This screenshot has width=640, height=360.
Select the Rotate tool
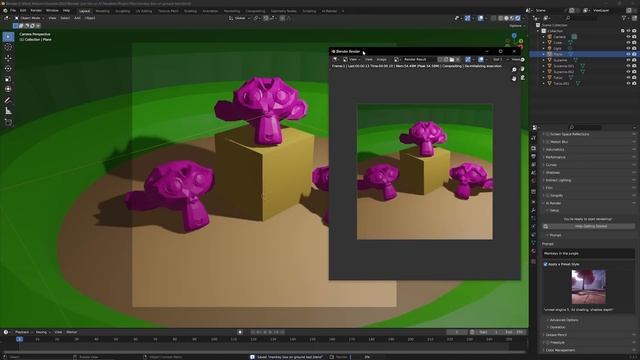tap(8, 69)
